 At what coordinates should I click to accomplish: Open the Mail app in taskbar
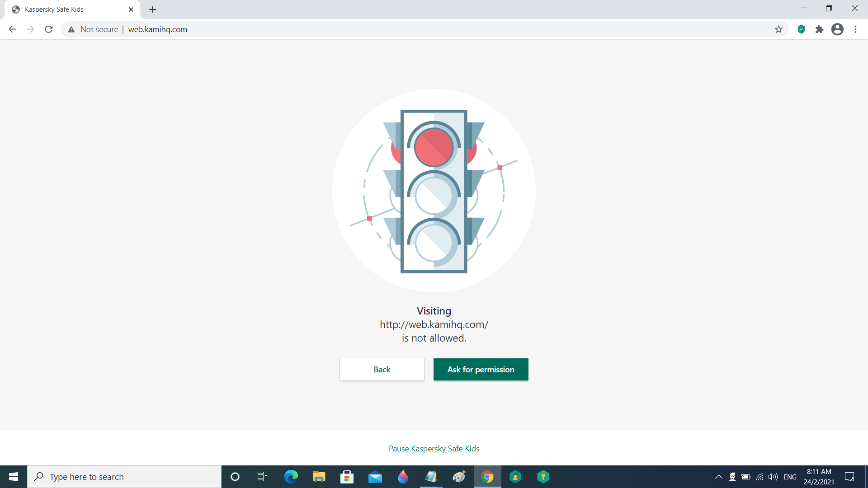point(375,477)
